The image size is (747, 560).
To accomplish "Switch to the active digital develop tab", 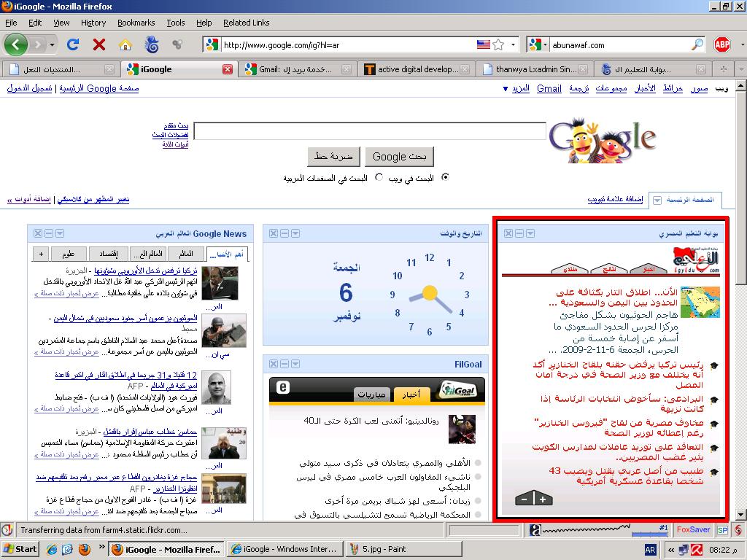I will pyautogui.click(x=416, y=69).
